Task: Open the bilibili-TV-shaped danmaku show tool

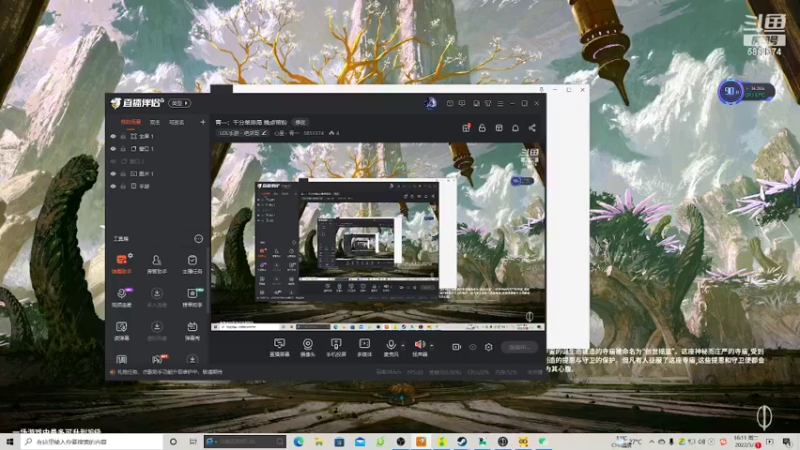Action: 192,330
